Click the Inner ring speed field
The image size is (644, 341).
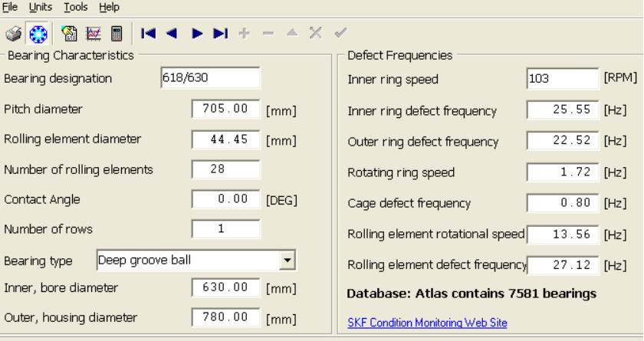(x=562, y=79)
